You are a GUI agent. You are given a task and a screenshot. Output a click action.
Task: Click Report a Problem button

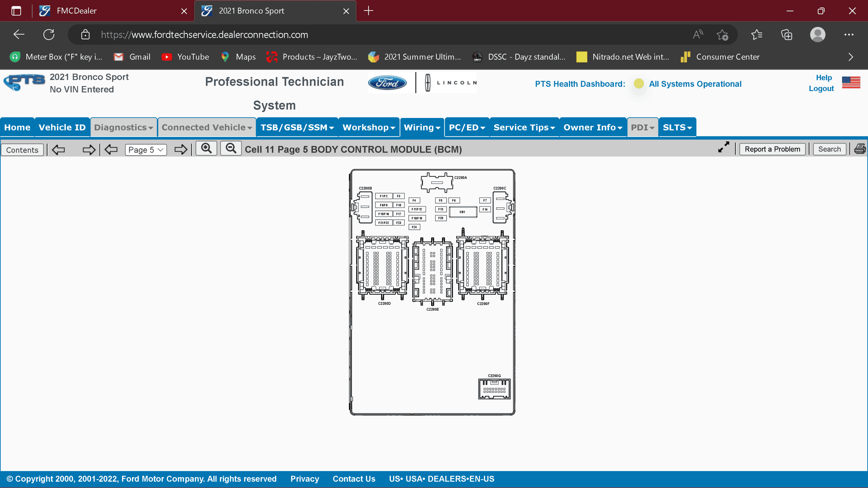pos(772,149)
